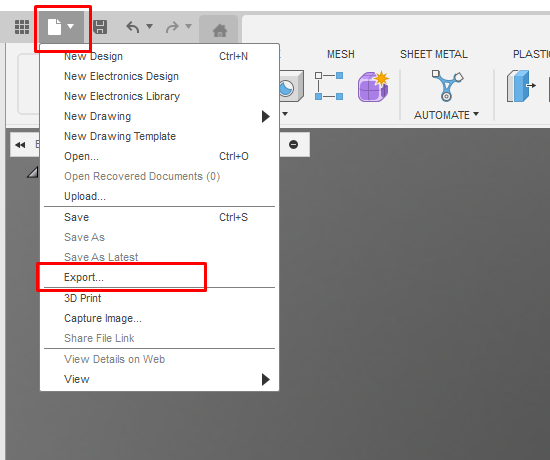
Task: Expand View submenu arrow
Action: tap(266, 379)
